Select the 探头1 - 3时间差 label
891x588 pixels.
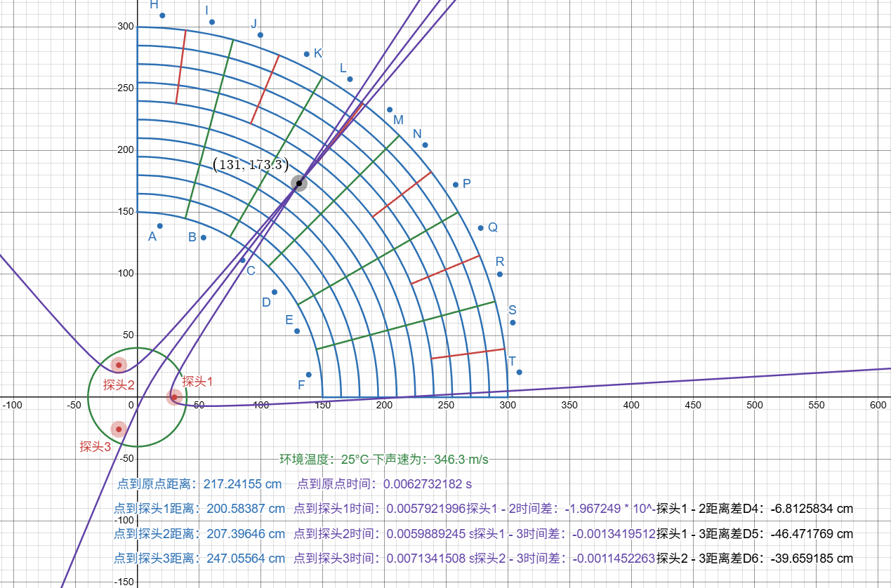[x=565, y=534]
